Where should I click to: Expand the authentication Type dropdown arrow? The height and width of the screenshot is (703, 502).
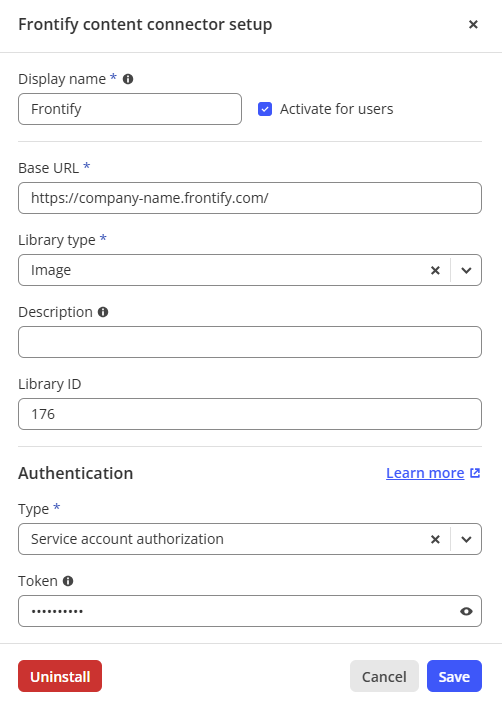[466, 539]
